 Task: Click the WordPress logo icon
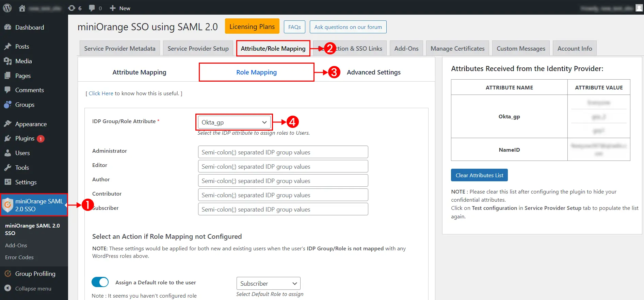click(x=7, y=8)
